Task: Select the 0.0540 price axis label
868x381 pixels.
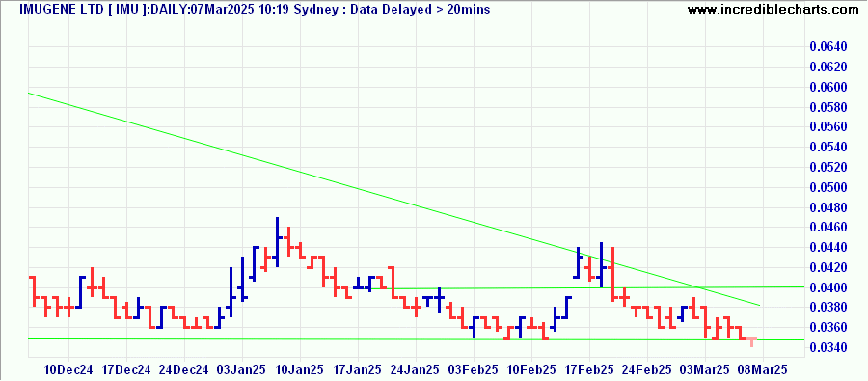Action: click(x=828, y=148)
